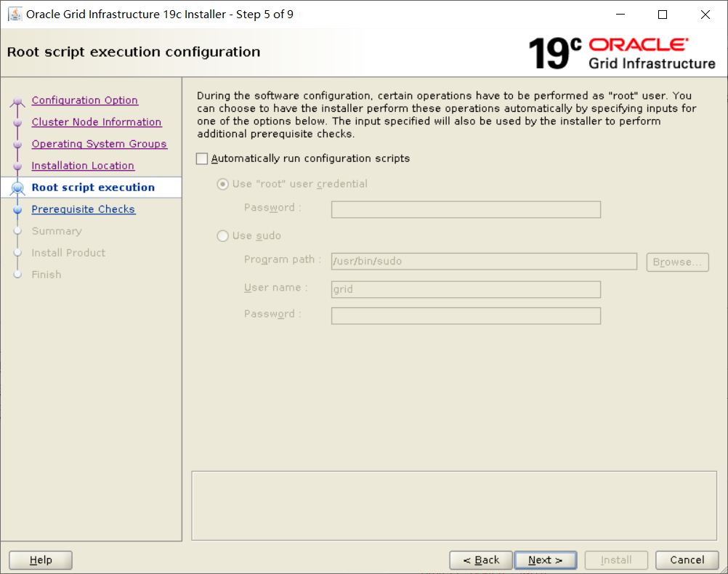
Task: Open Operating System Groups step
Action: pyautogui.click(x=99, y=144)
